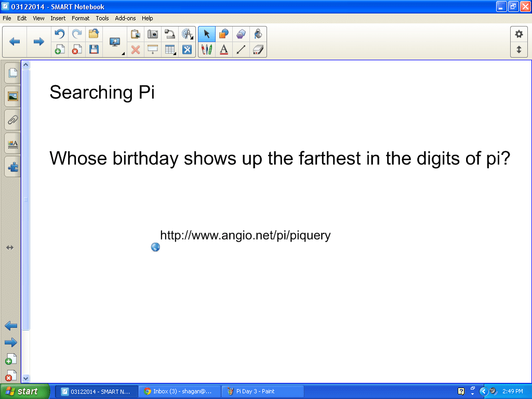
Task: Select the 'Searching Pi' title text
Action: 102,92
